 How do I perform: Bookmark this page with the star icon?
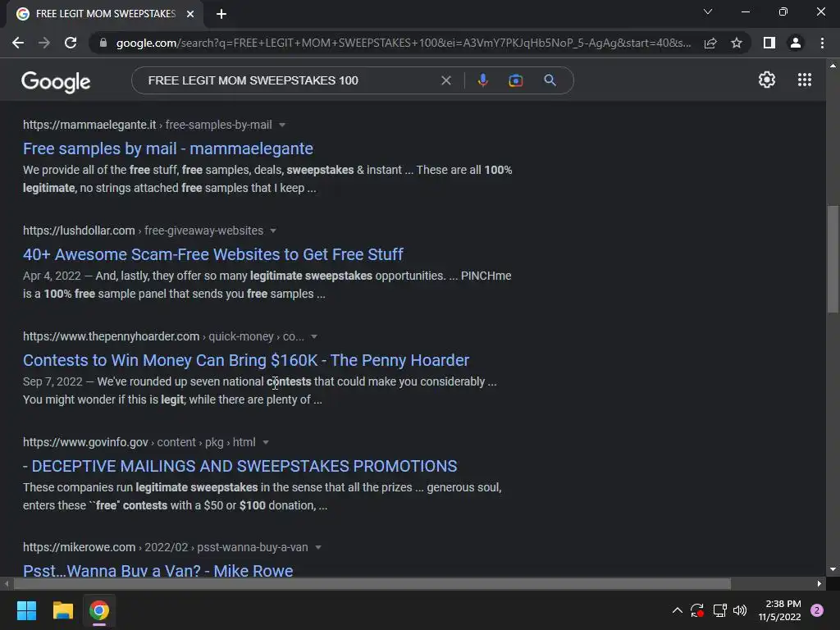tap(737, 43)
